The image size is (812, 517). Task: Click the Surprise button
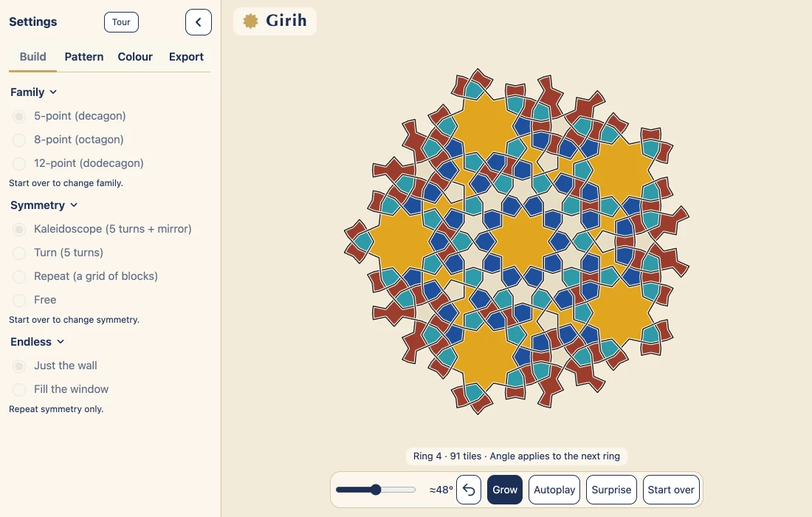(x=612, y=490)
